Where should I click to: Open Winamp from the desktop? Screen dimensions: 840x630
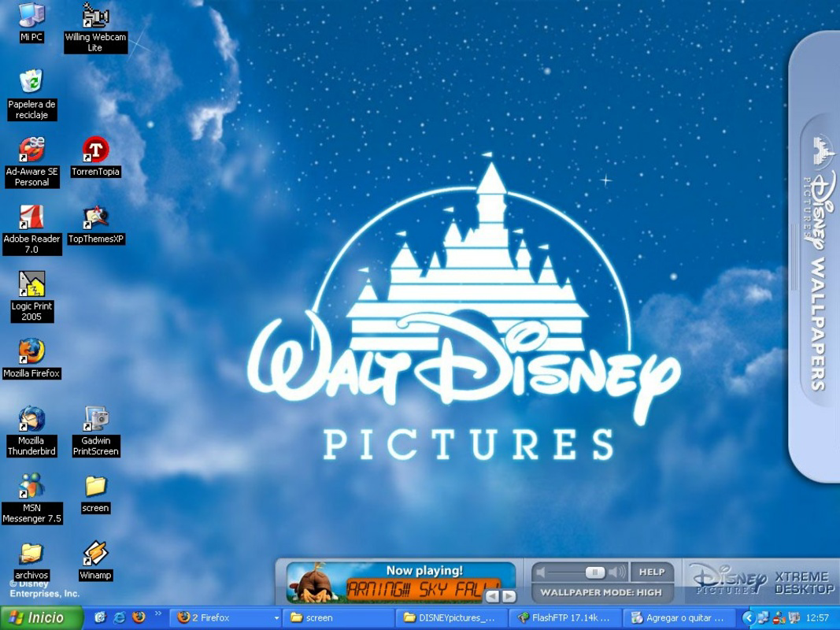click(95, 551)
